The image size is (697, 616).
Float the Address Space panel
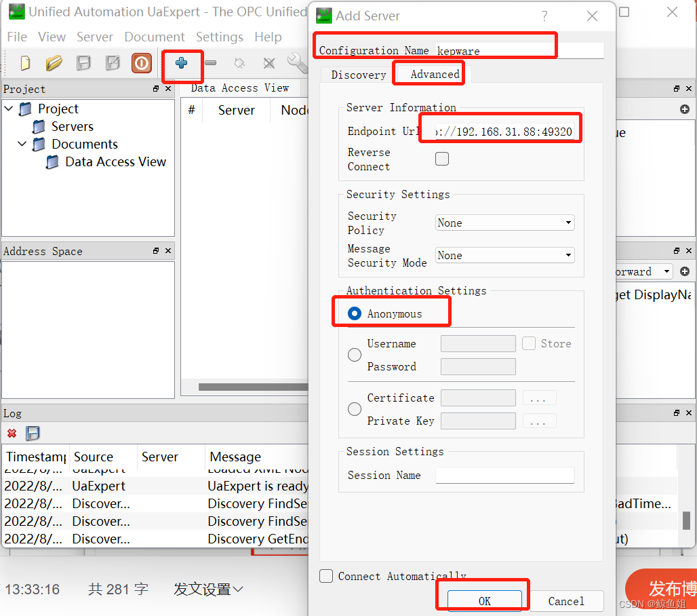click(x=156, y=251)
